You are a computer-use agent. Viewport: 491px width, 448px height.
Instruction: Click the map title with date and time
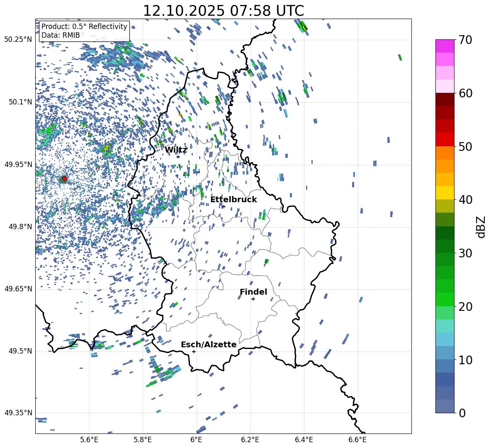point(223,11)
